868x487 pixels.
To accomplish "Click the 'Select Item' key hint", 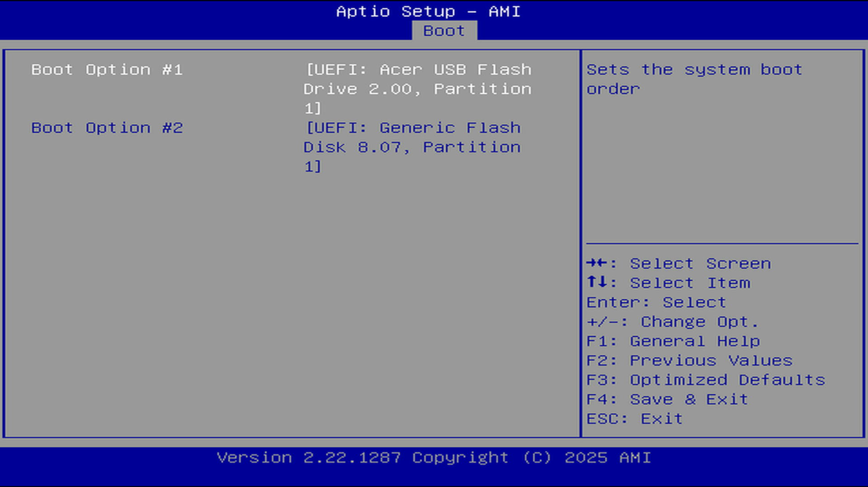I will (x=669, y=283).
